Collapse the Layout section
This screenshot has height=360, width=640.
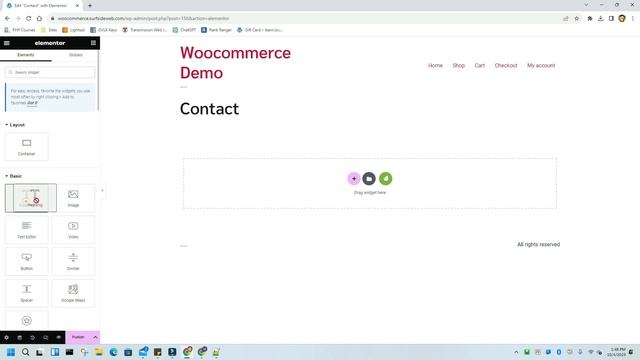[15, 125]
